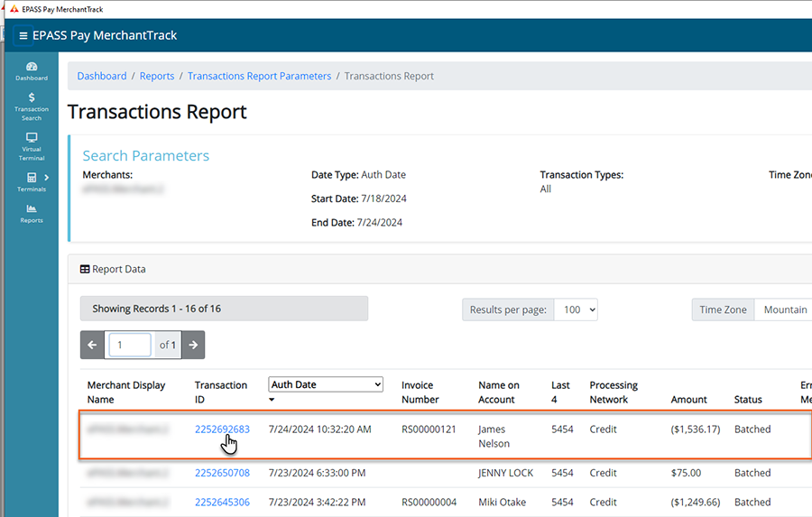This screenshot has height=517, width=812.
Task: Open Transaction Search in sidebar
Action: pos(32,107)
